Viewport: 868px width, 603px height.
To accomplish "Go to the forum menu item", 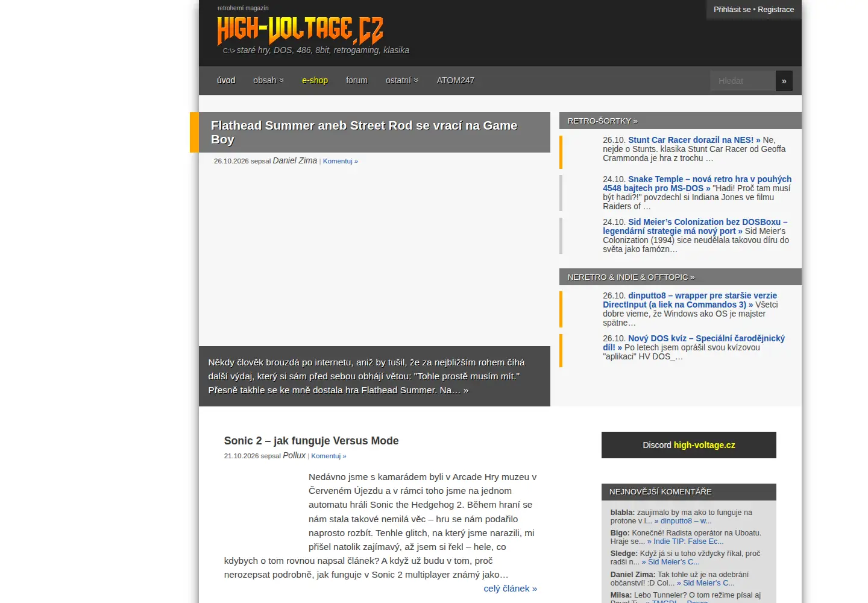I will (357, 80).
